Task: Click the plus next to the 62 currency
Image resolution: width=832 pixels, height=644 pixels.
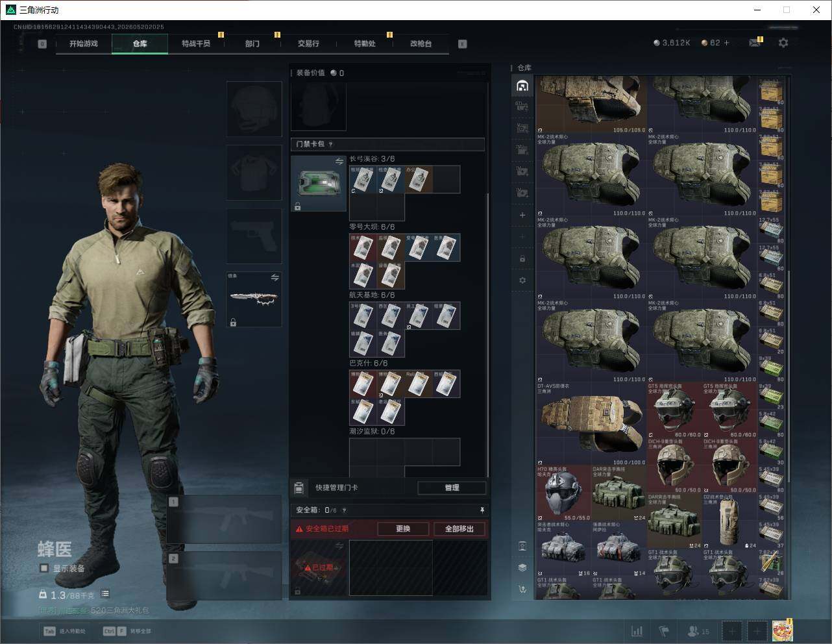Action: click(x=726, y=43)
